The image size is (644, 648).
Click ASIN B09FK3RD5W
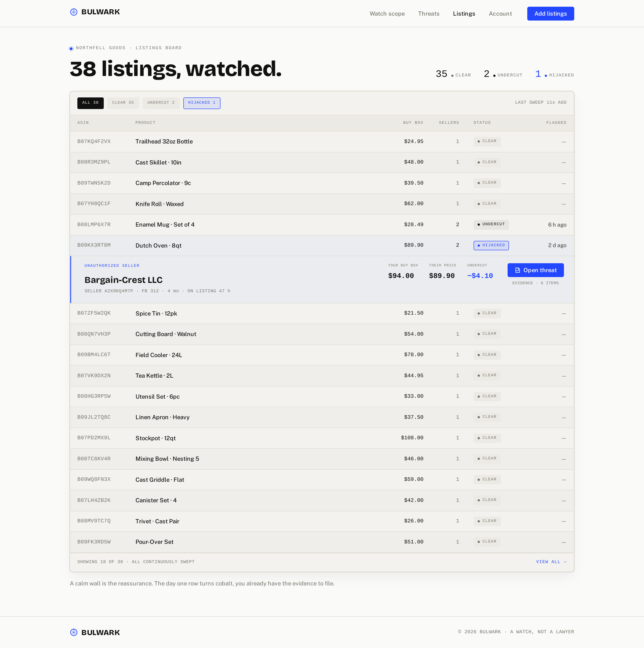pyautogui.click(x=94, y=542)
